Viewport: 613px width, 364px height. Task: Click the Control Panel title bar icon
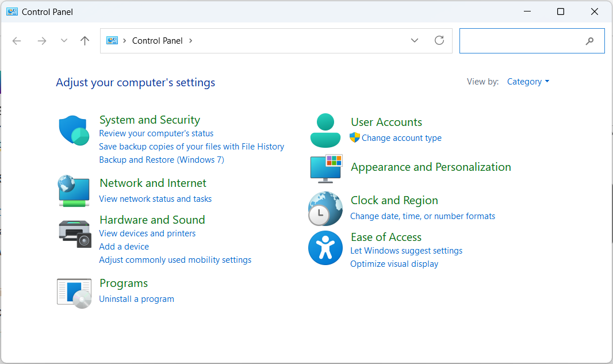pos(12,12)
